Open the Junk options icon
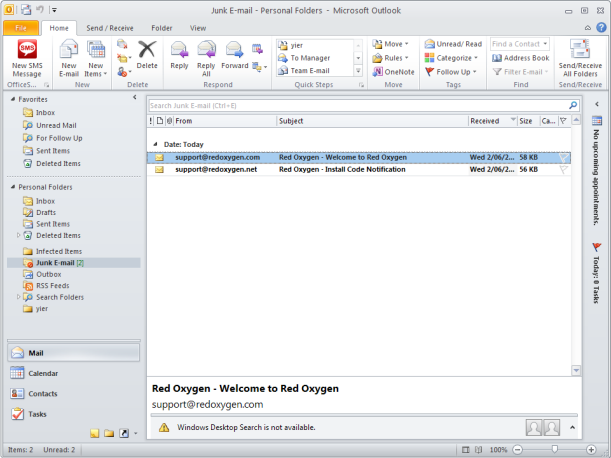 pos(124,72)
